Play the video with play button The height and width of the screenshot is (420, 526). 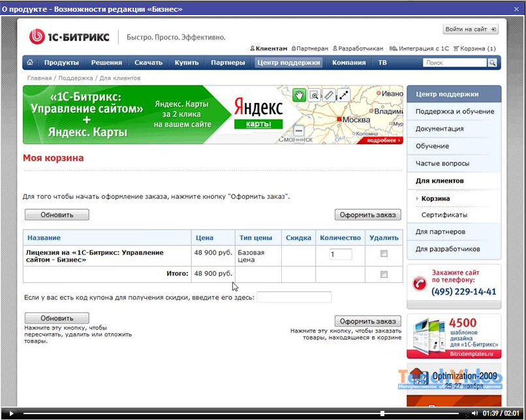[11, 413]
